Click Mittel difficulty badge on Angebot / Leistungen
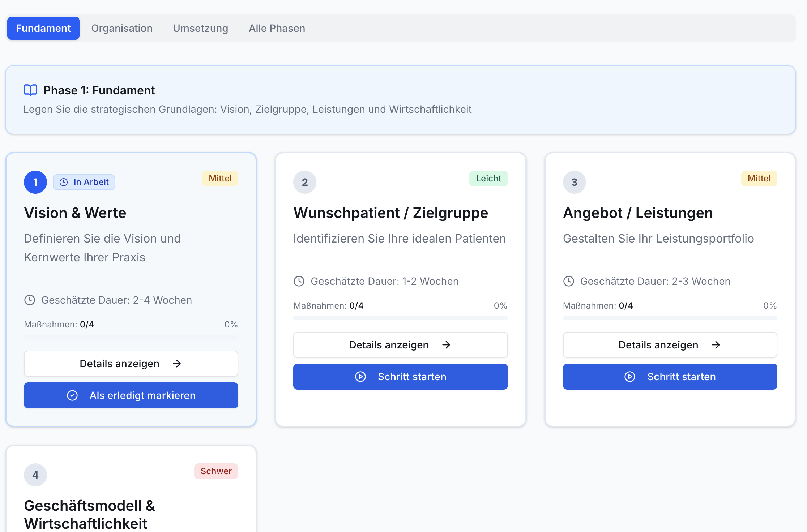 [759, 179]
